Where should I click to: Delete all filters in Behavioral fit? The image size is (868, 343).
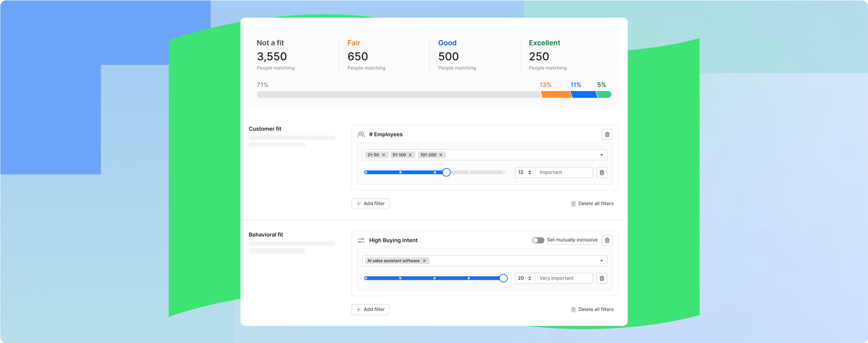pos(592,309)
